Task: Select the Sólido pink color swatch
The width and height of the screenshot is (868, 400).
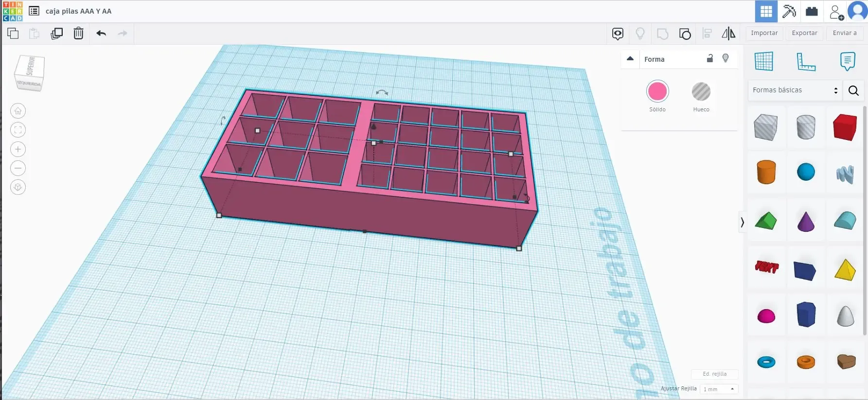Action: (657, 91)
